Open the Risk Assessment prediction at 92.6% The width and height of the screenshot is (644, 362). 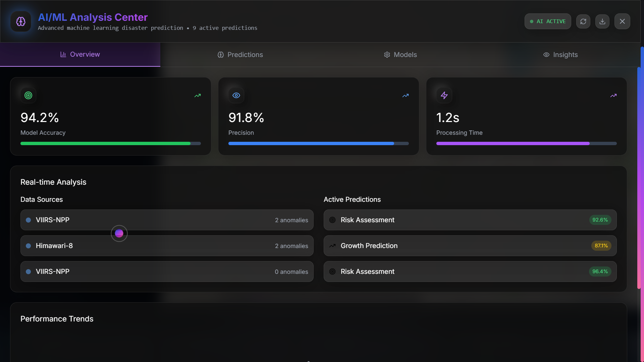pos(470,220)
